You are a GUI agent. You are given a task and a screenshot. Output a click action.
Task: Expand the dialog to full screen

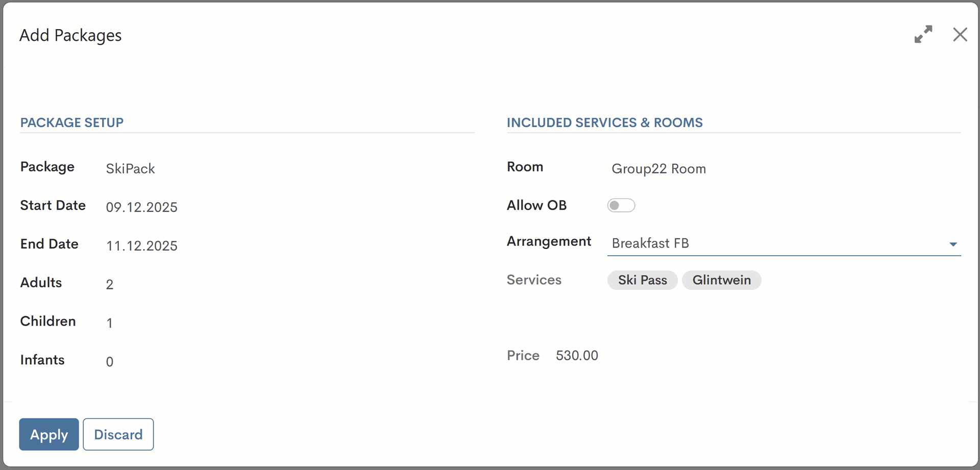point(923,35)
